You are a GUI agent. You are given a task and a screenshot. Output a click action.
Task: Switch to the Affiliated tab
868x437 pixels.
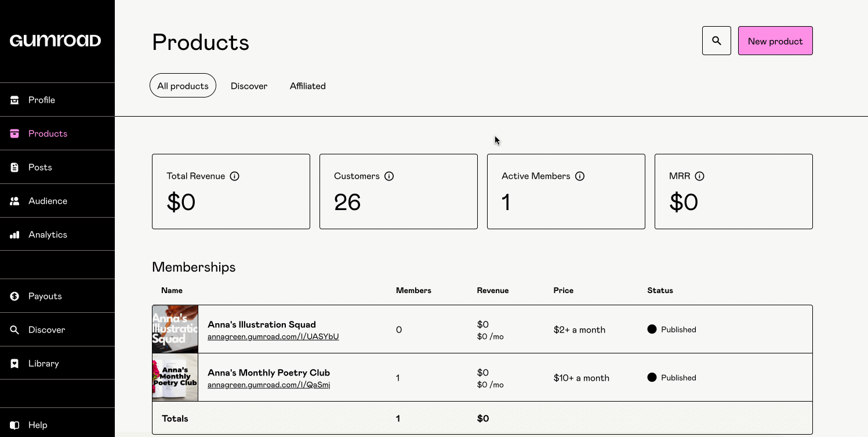coord(307,86)
